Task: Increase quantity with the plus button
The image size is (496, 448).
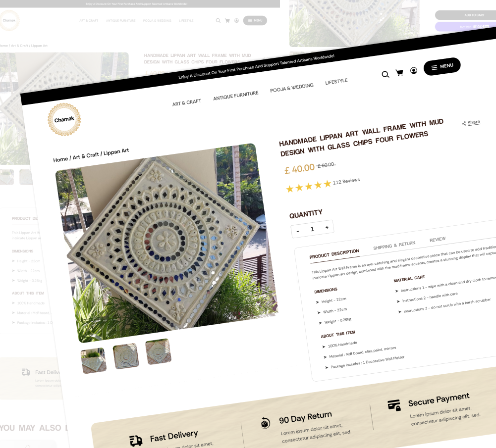Action: [327, 227]
